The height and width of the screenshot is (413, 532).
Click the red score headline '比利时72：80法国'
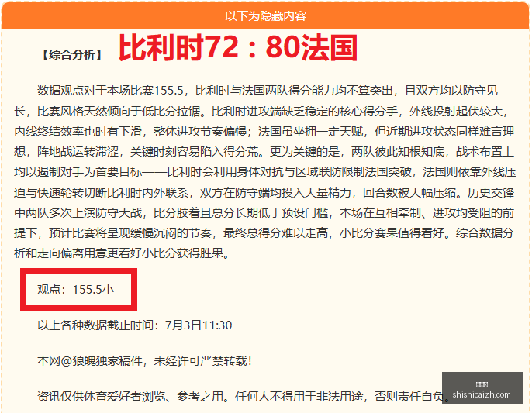pyautogui.click(x=238, y=48)
